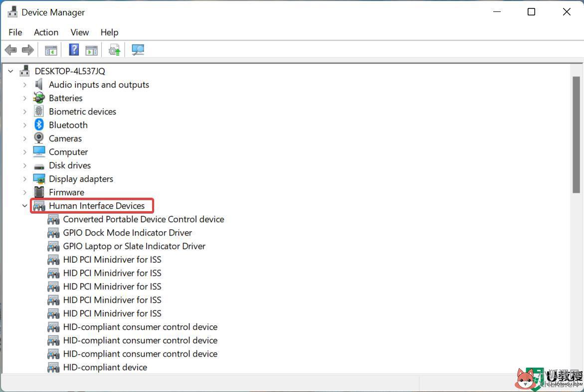Expand the Batteries node
This screenshot has height=392, width=584.
coord(24,98)
